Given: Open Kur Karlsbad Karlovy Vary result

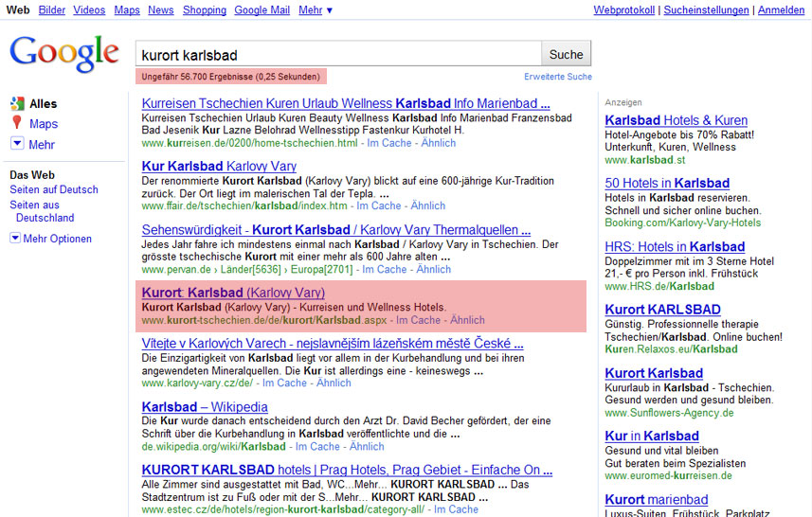Looking at the screenshot, I should (219, 166).
